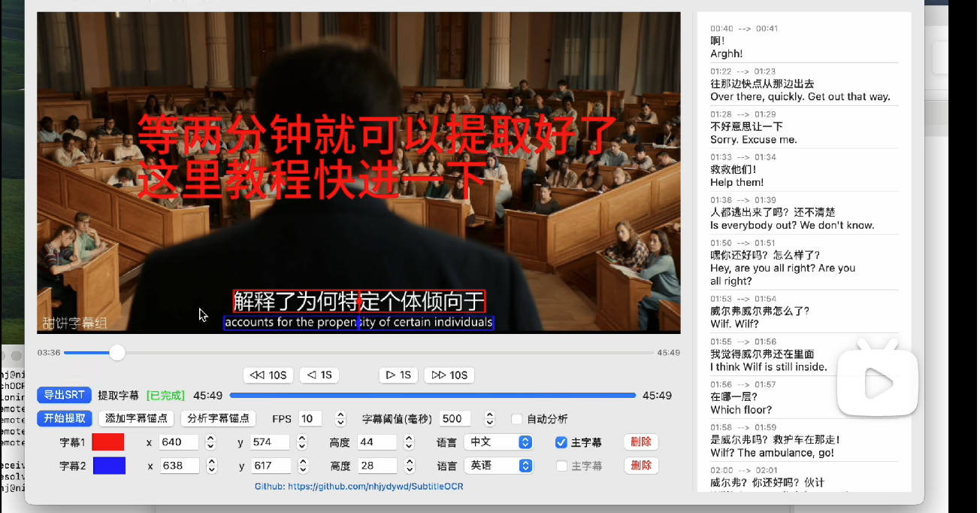Click the 字幕2 y field showing 617
This screenshot has width=980, height=513.
(271, 466)
